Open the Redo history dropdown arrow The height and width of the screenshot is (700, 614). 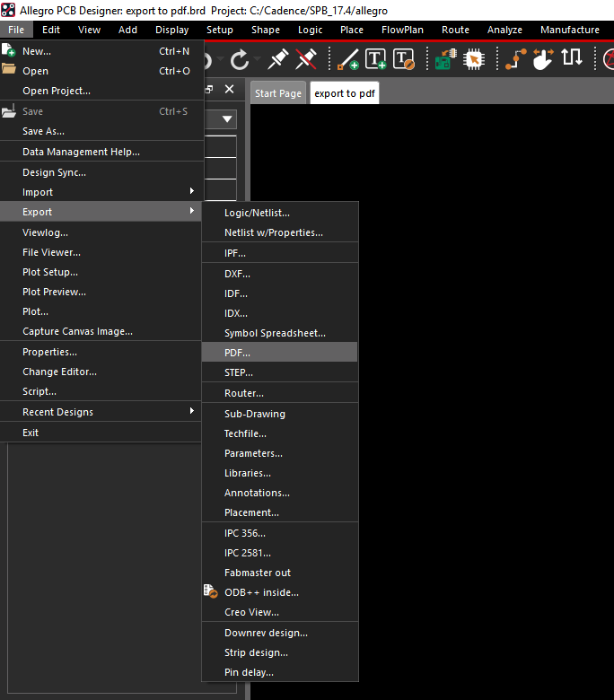click(x=258, y=58)
